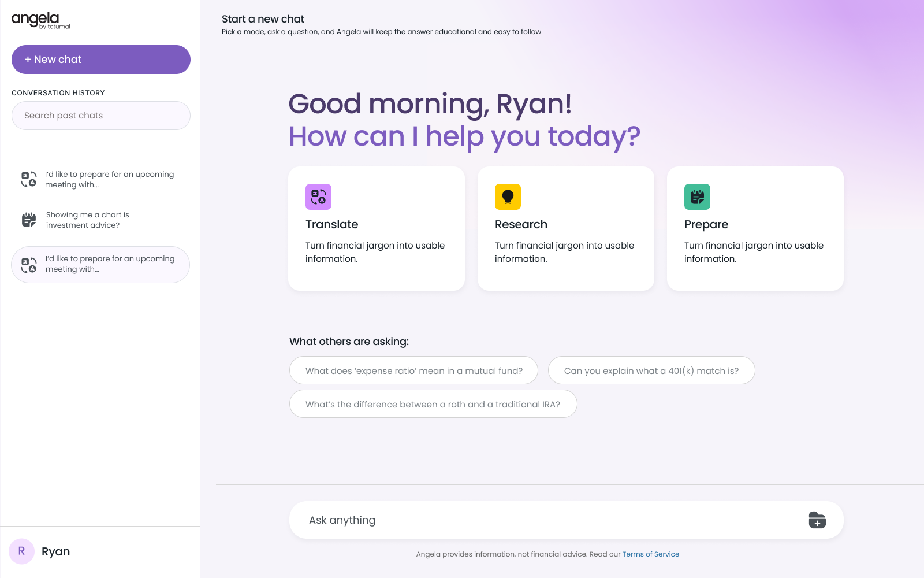Click the Research lightbulb icon
This screenshot has width=924, height=578.
click(x=508, y=197)
